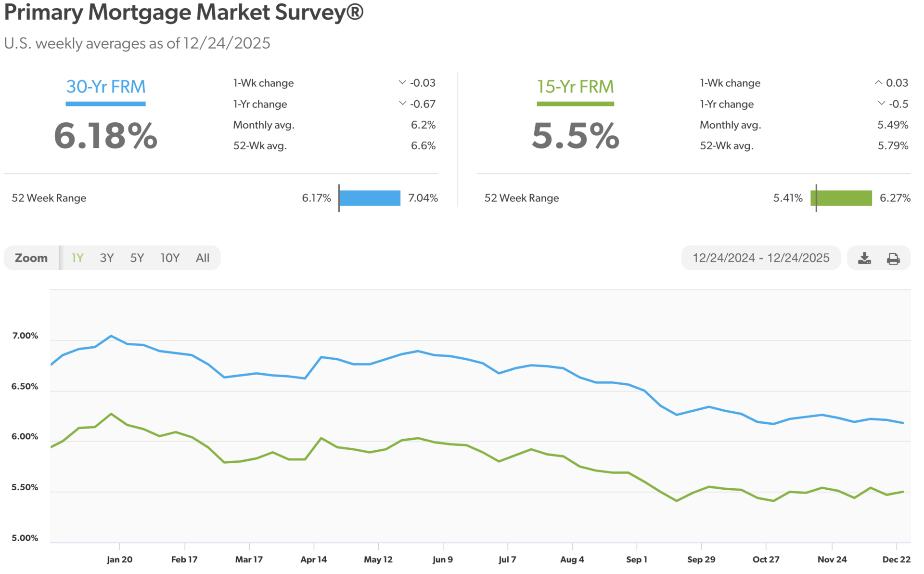Click the Zoom label
The height and width of the screenshot is (574, 924).
[x=31, y=258]
